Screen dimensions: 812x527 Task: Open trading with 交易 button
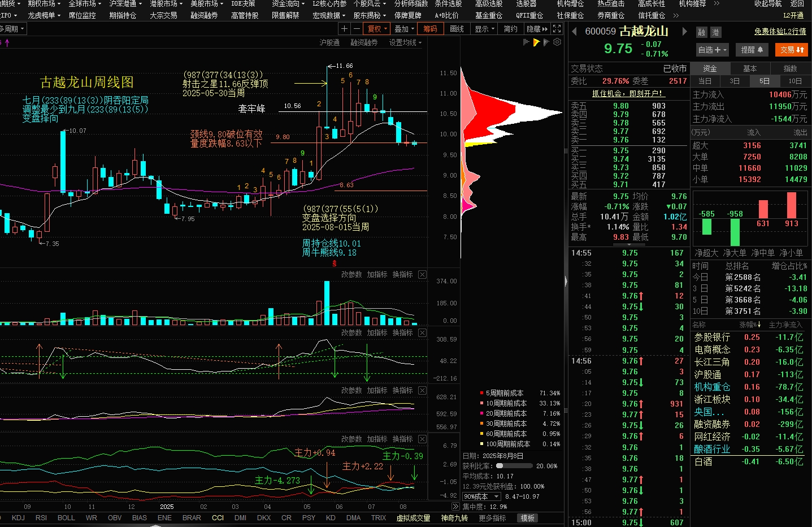[x=792, y=50]
